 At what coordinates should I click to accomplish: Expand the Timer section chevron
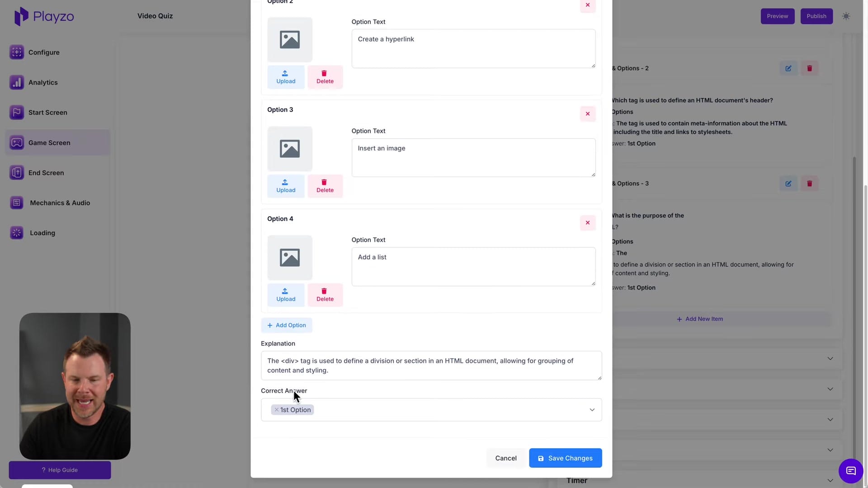830,480
